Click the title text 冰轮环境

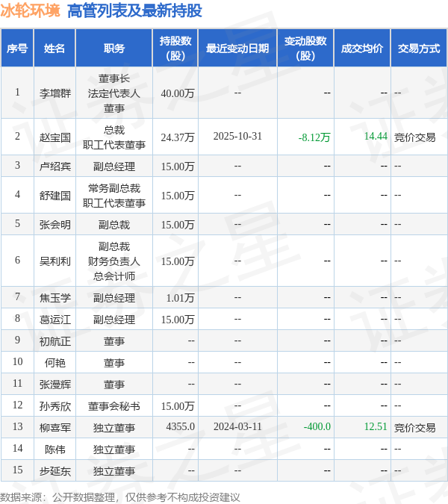pos(30,10)
